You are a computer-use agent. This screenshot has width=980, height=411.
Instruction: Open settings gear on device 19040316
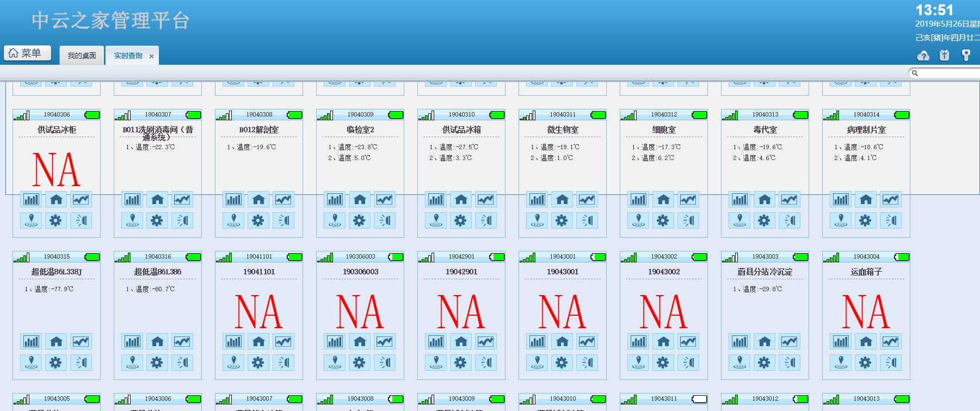click(x=157, y=363)
